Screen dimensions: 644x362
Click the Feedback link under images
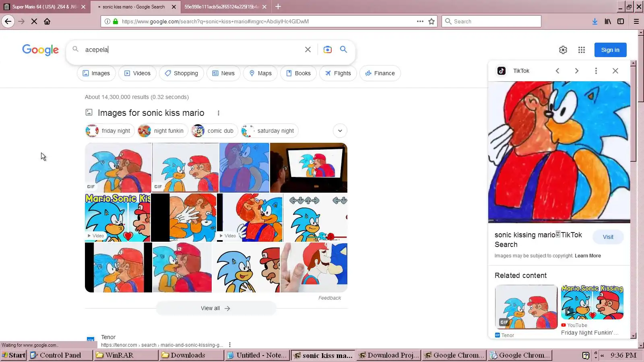[330, 298]
